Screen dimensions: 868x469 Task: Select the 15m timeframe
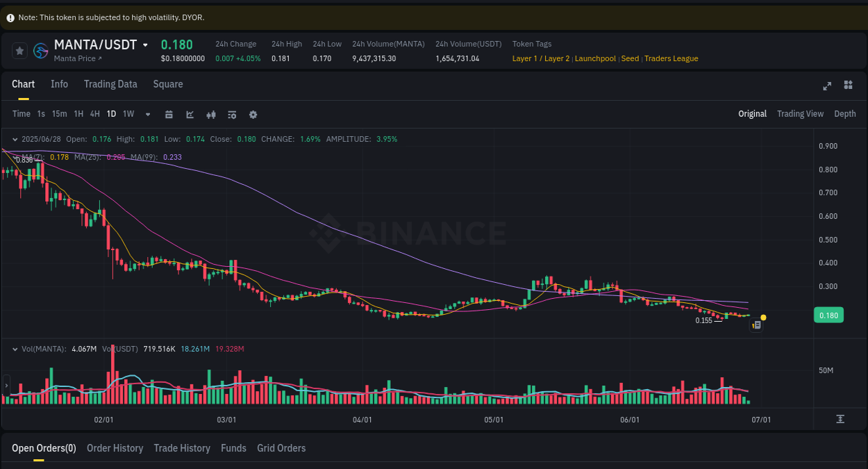pyautogui.click(x=59, y=113)
